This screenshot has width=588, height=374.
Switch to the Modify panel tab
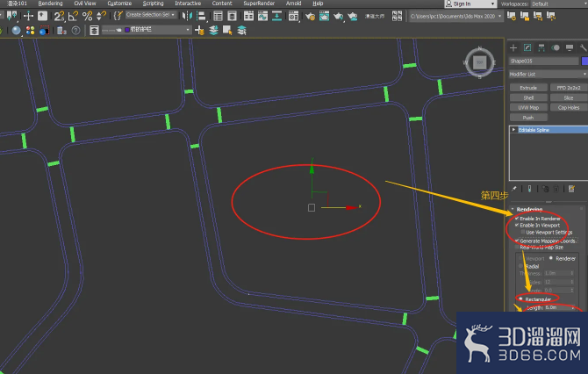527,47
